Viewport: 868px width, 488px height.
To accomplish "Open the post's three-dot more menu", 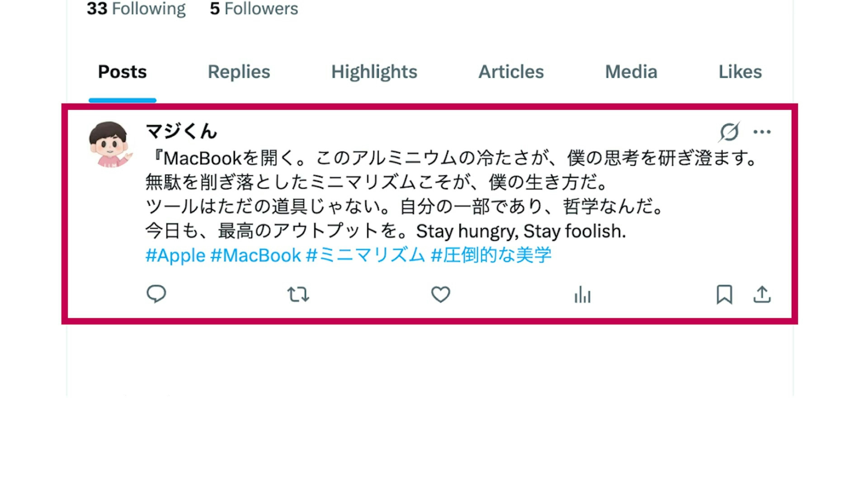I will tap(762, 132).
